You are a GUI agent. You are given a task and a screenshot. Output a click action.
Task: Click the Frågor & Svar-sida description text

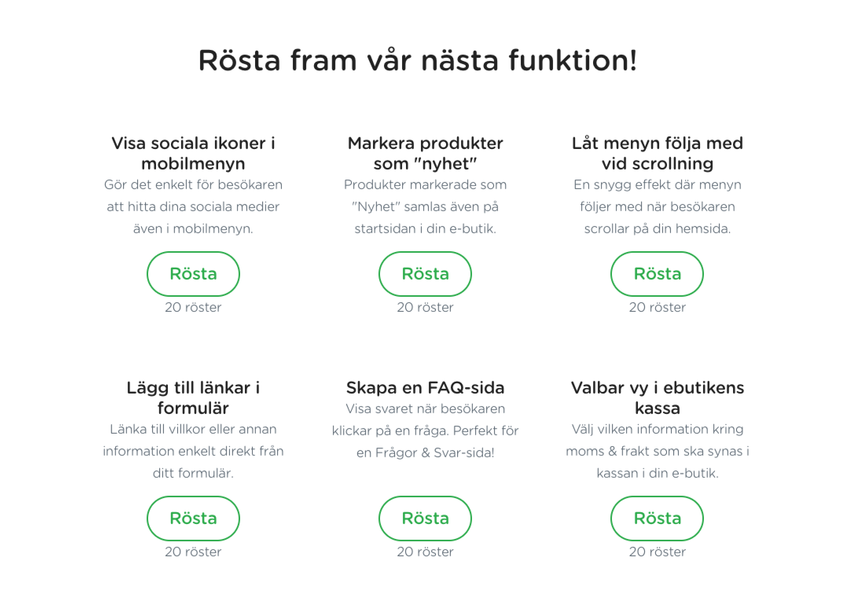click(425, 430)
